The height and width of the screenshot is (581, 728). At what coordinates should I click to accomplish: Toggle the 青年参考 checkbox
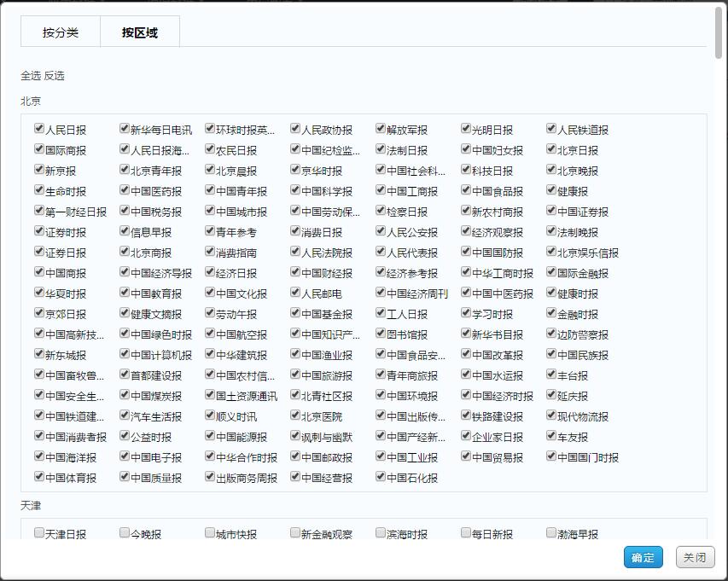point(210,230)
